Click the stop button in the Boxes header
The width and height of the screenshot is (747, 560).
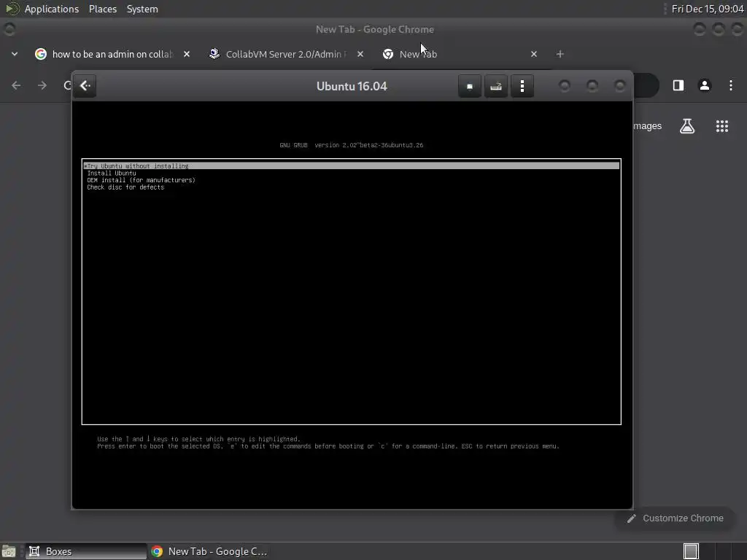[x=470, y=86]
